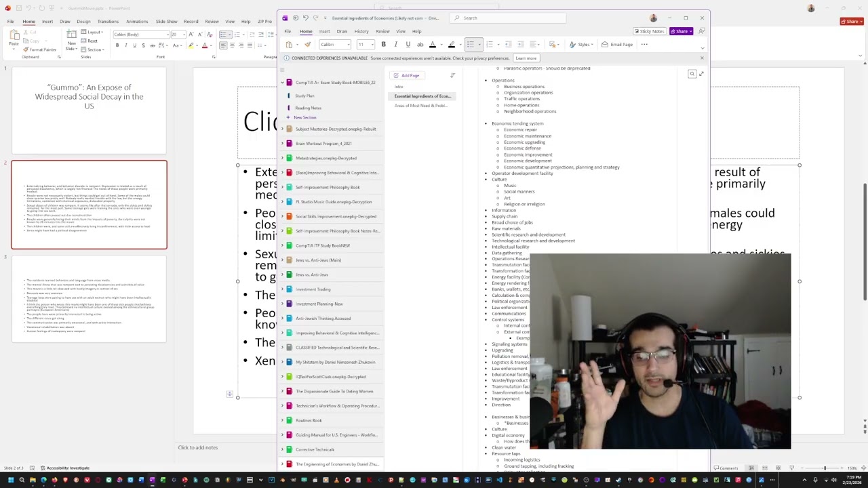Open OneNote Styles dropdown

click(x=583, y=45)
